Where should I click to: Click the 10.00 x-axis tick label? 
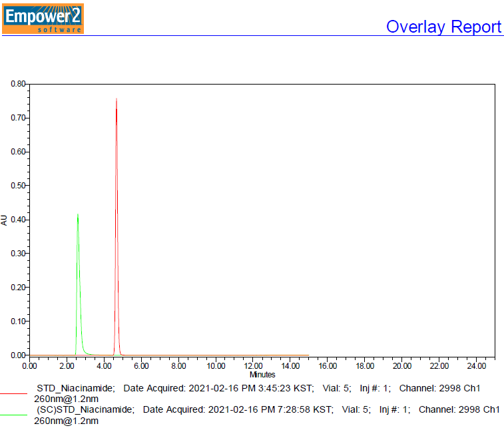(216, 366)
